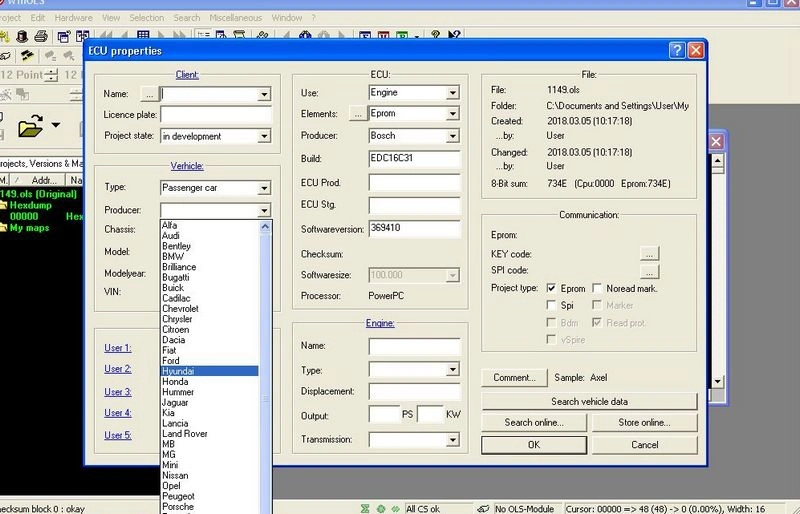This screenshot has height=514, width=800.
Task: Open the ECU Producer Bosch dropdown
Action: pyautogui.click(x=453, y=136)
